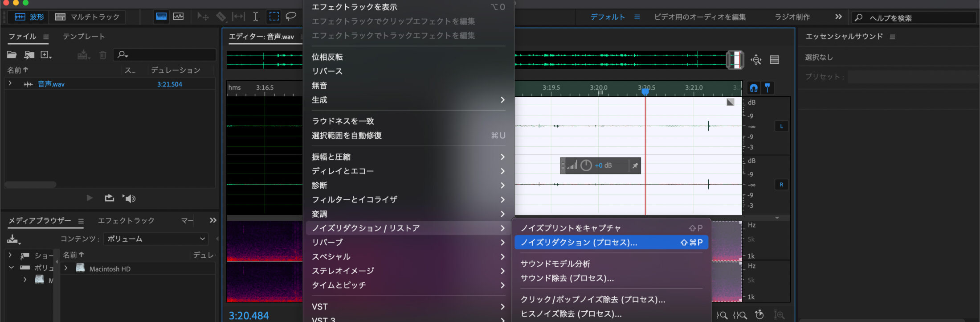Viewport: 980px width, 322px height.
Task: Show more workspaces with double chevron
Action: pos(838,17)
